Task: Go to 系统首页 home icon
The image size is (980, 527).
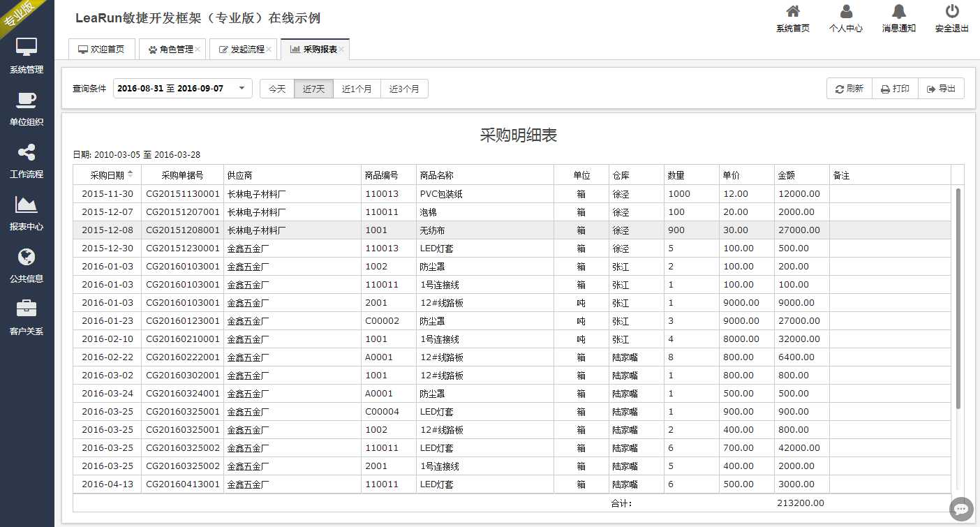Action: click(793, 19)
